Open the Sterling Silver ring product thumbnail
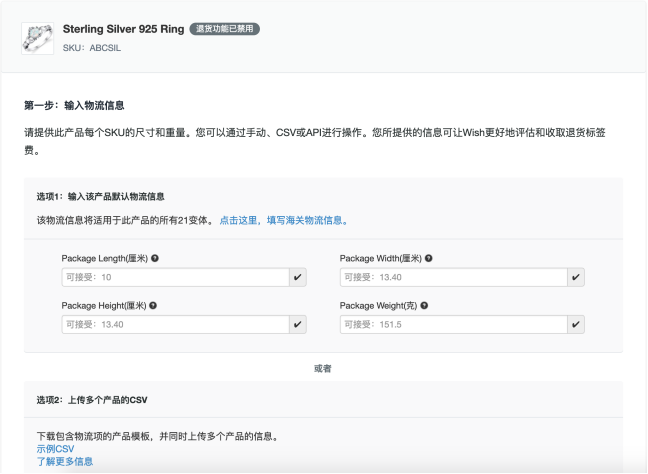This screenshot has width=648, height=474. [38, 38]
